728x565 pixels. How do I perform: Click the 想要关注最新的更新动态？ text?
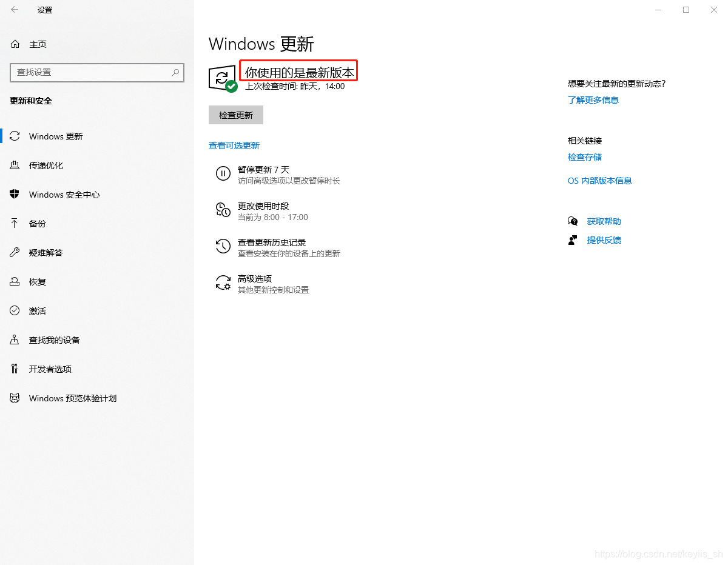click(x=616, y=84)
